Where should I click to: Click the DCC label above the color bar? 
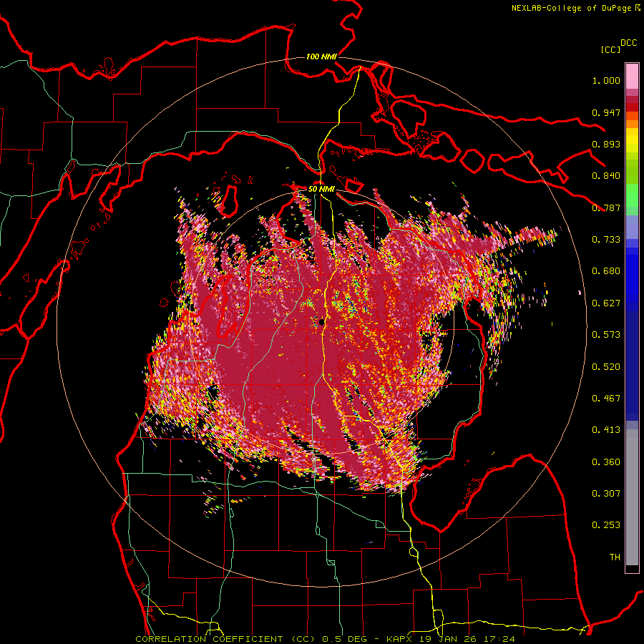pyautogui.click(x=629, y=43)
